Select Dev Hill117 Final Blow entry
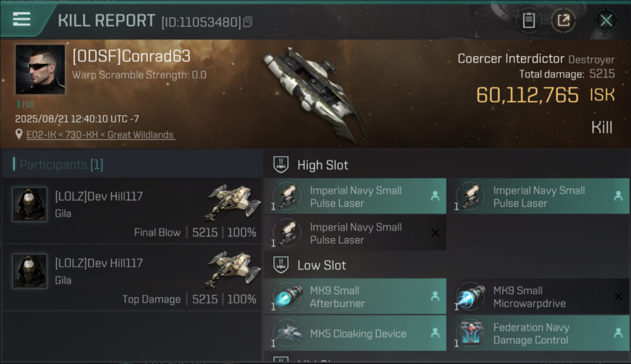This screenshot has height=364, width=631. coord(132,211)
